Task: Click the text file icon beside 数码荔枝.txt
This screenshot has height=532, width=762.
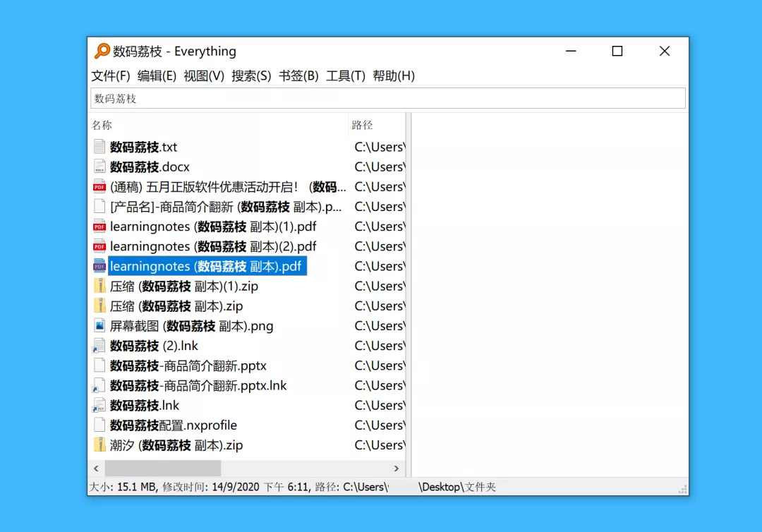Action: coord(99,147)
